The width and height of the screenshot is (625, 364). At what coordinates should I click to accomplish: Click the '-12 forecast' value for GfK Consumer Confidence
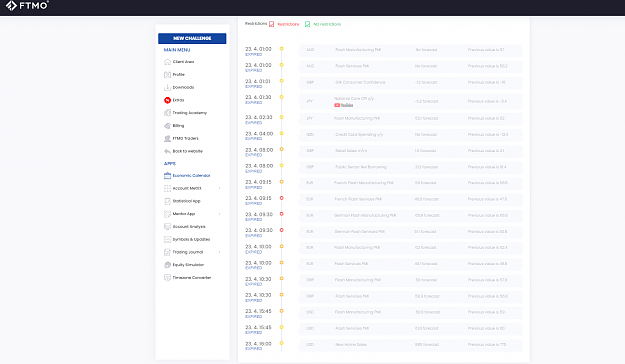pos(426,83)
